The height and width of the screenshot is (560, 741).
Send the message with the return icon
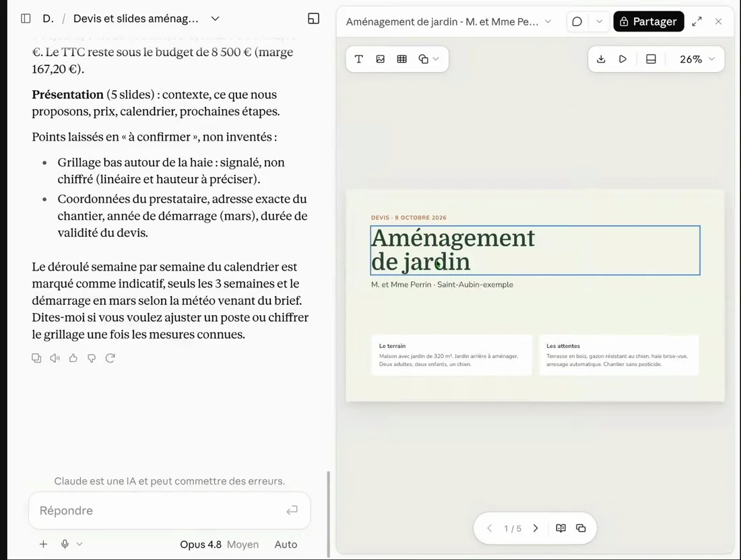pos(292,510)
